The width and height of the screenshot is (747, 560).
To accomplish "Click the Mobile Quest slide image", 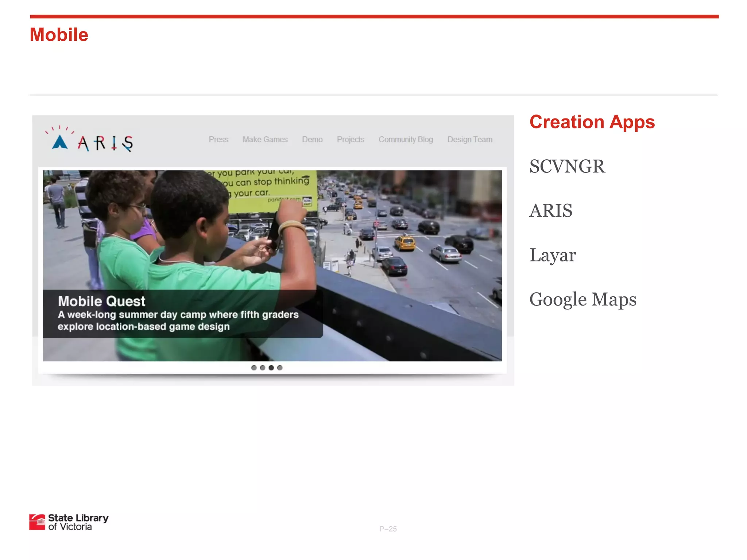I will pyautogui.click(x=272, y=266).
